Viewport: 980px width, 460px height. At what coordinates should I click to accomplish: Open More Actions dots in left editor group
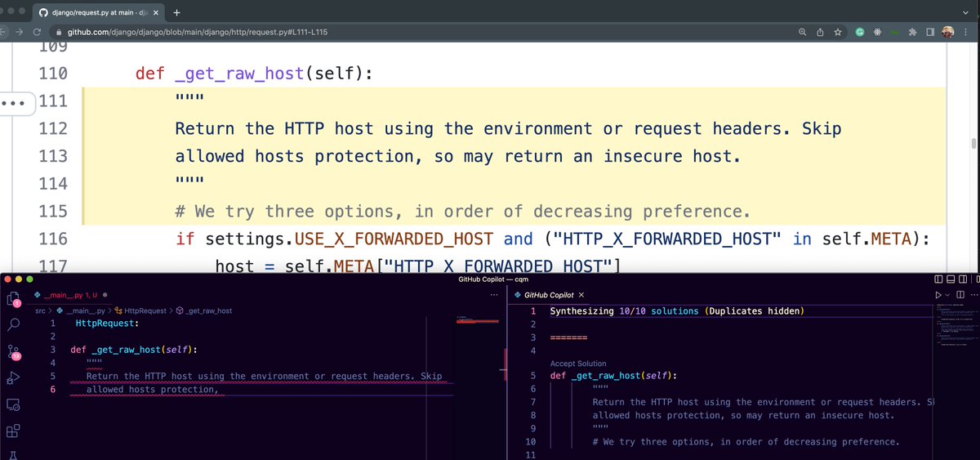[x=492, y=295]
